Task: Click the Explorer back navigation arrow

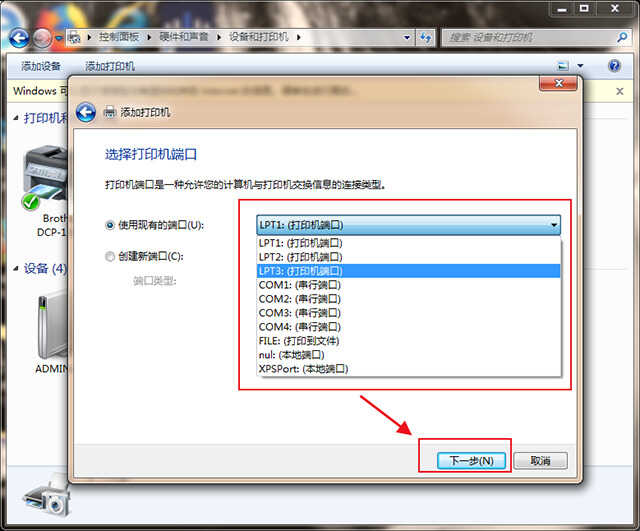Action: coord(17,38)
